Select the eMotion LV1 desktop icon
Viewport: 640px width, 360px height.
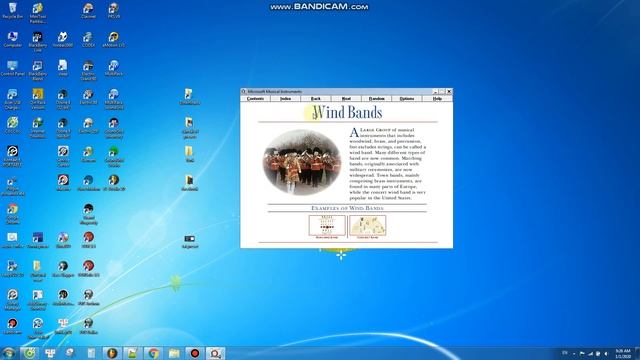click(x=113, y=40)
